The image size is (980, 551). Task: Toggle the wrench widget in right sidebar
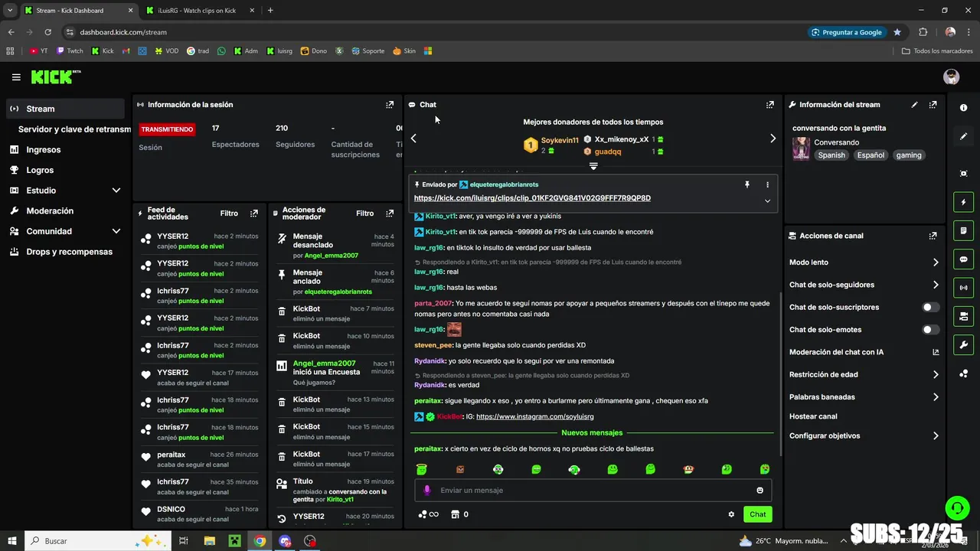963,344
